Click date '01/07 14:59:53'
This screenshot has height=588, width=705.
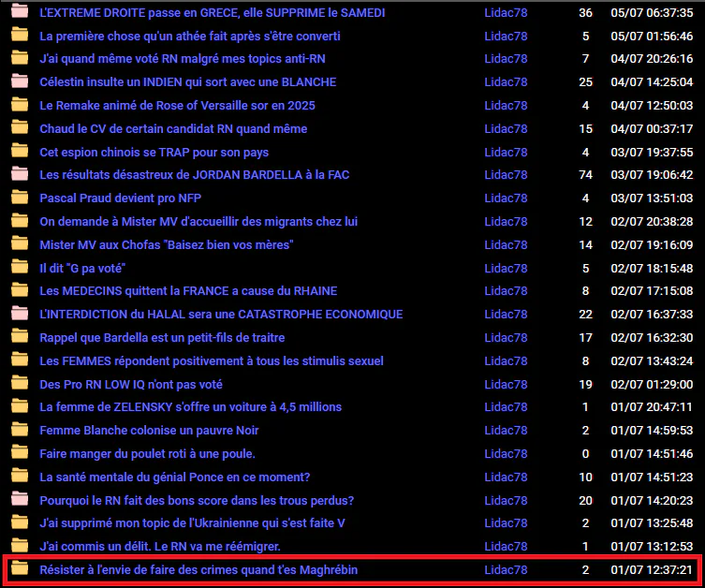click(652, 430)
